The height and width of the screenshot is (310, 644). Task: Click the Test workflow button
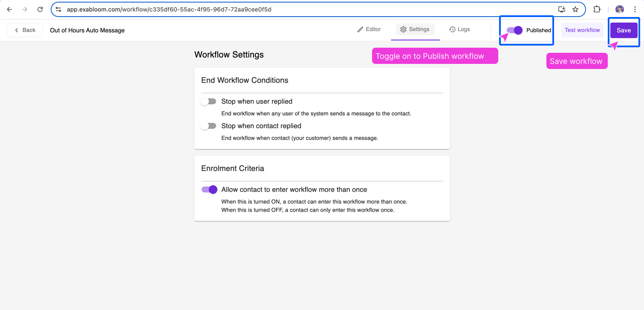[582, 30]
